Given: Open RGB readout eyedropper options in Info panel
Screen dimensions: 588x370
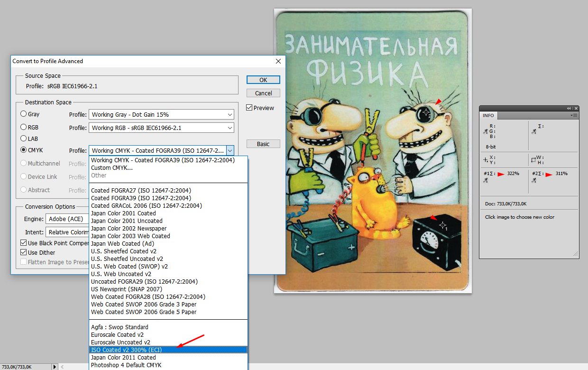Looking at the screenshot, I should click(485, 131).
